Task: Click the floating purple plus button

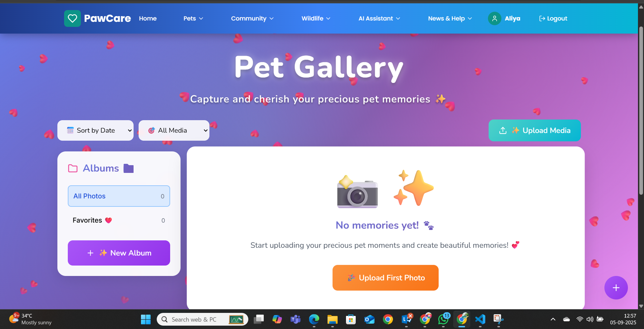Action: tap(616, 288)
